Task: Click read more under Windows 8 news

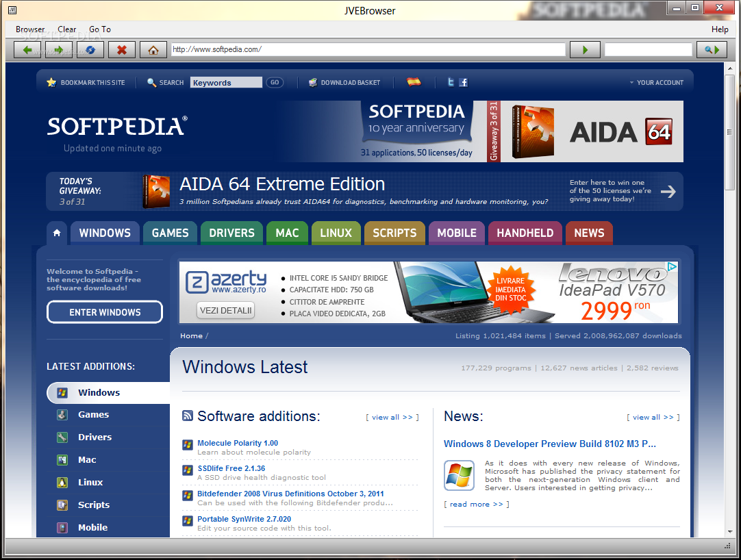Action: pos(477,505)
